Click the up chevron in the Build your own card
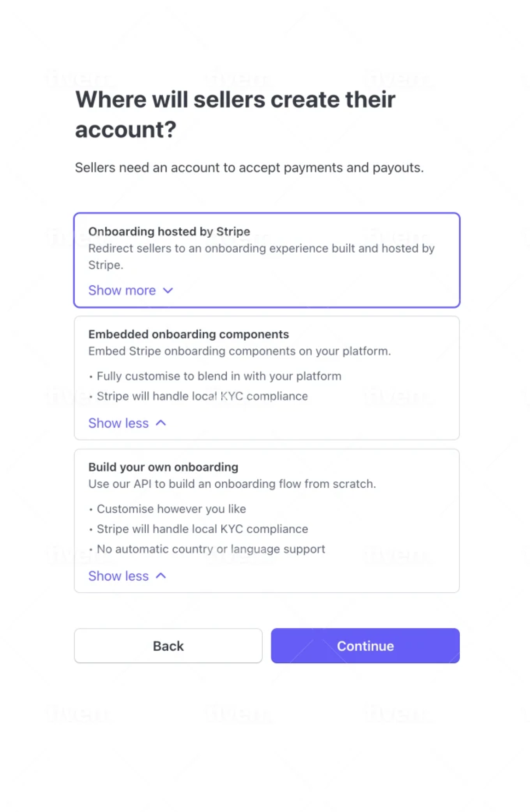530x812 pixels. click(x=161, y=576)
